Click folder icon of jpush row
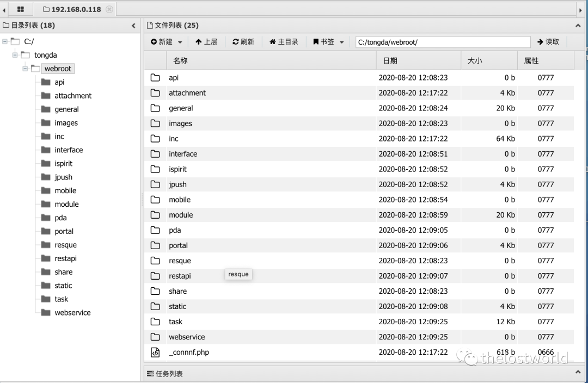588x383 pixels. click(x=155, y=184)
